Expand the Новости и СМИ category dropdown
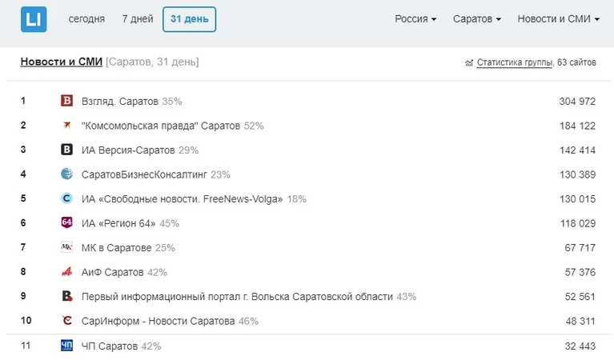The image size is (614, 364). 559,18
